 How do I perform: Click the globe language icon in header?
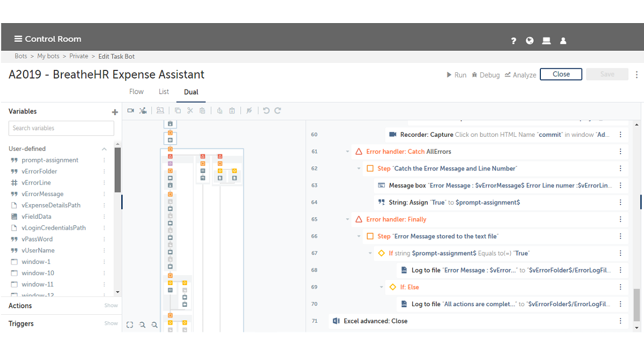530,41
